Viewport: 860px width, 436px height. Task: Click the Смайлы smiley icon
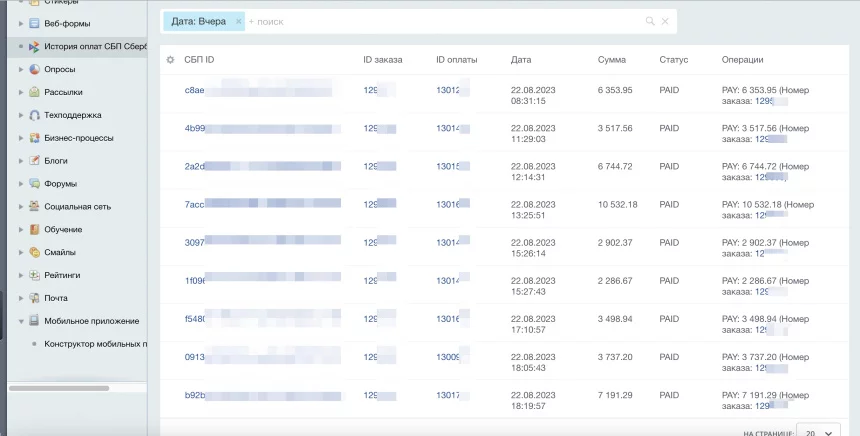(35, 252)
